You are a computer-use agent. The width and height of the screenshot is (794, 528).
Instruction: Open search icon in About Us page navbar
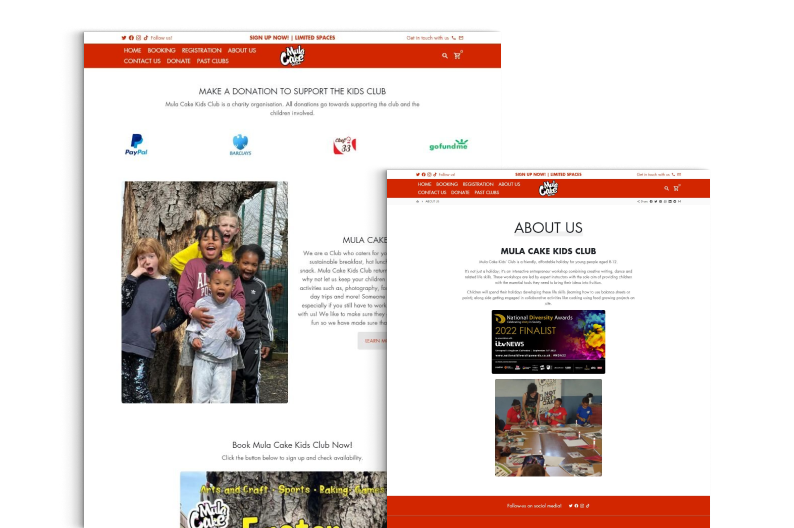point(666,188)
